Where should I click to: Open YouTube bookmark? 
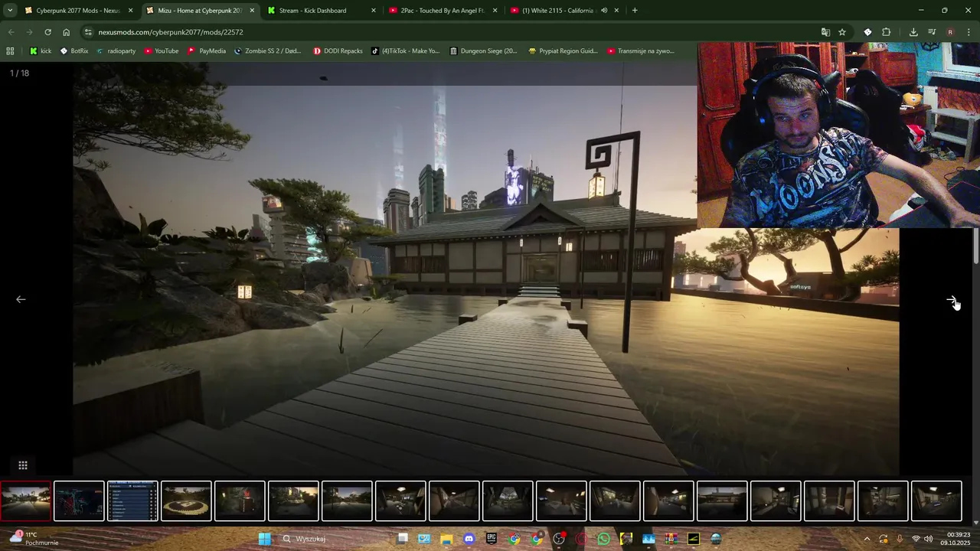coord(161,51)
